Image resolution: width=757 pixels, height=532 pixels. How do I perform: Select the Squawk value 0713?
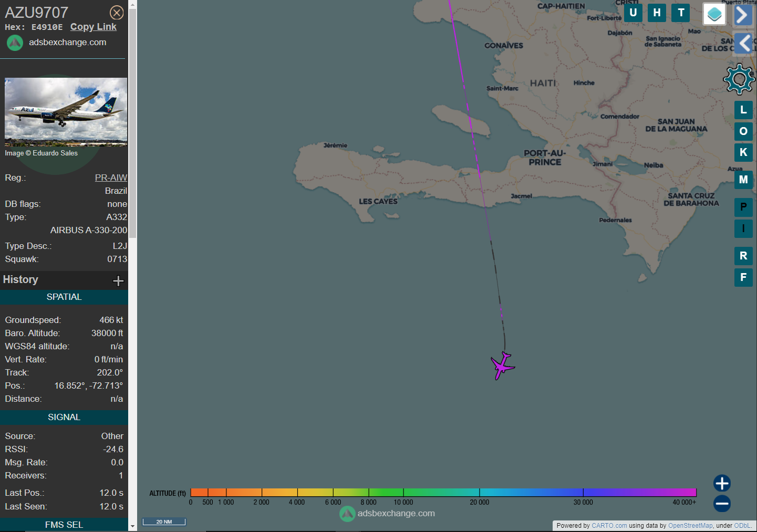(x=117, y=259)
